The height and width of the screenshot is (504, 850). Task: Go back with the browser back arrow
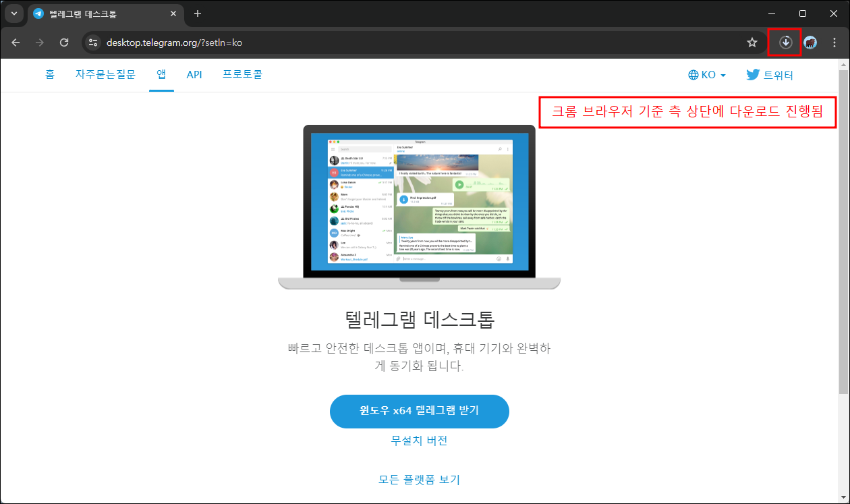16,43
